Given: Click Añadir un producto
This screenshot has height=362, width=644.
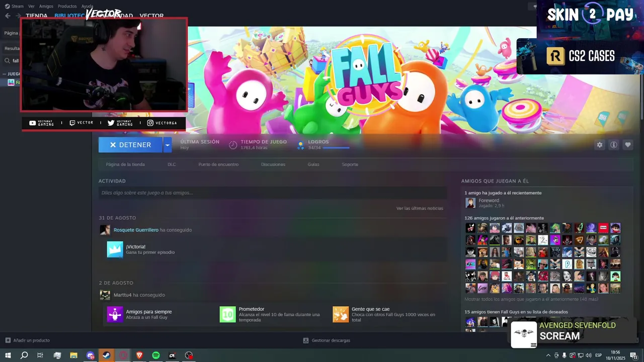Looking at the screenshot, I should (31, 340).
